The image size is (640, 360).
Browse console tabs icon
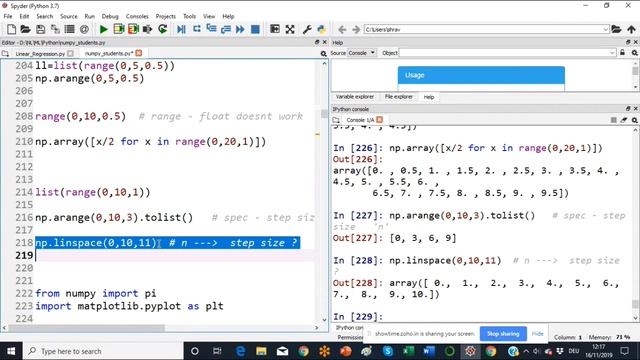(x=336, y=120)
